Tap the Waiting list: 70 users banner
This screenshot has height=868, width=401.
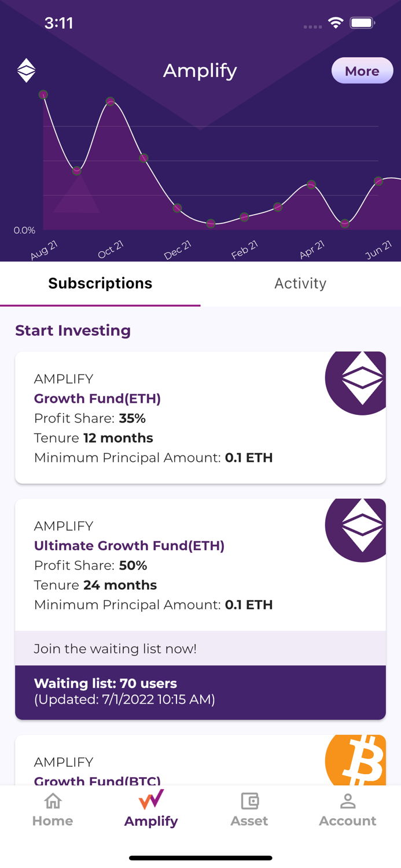click(x=200, y=691)
